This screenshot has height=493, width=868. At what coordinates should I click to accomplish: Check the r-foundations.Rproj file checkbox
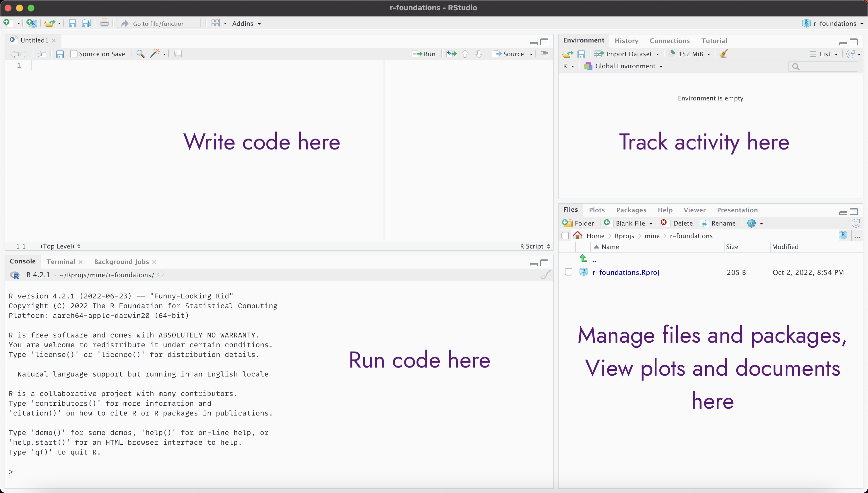[x=569, y=272]
